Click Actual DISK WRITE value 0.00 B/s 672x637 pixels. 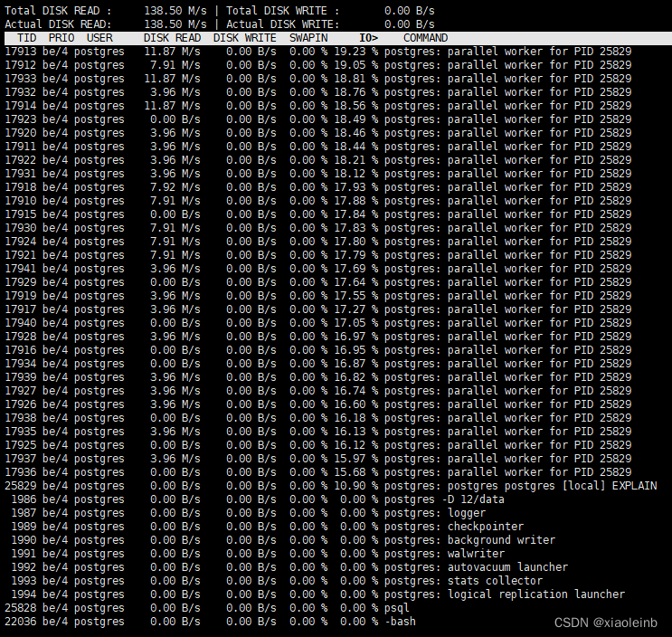pos(410,24)
